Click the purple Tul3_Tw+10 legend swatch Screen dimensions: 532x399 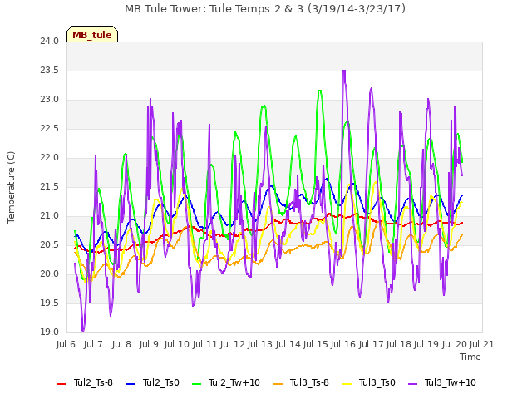(412, 384)
